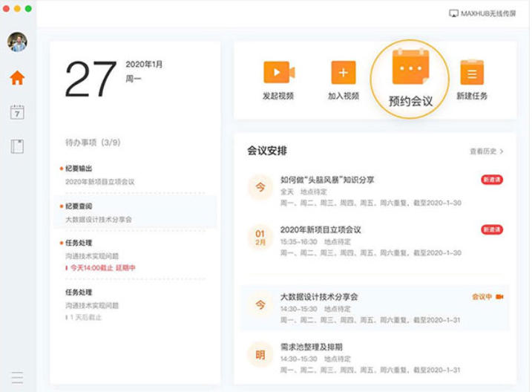This screenshot has width=532, height=392.
Task: Click the 今 badge of brainstorm meeting
Action: tap(260, 187)
